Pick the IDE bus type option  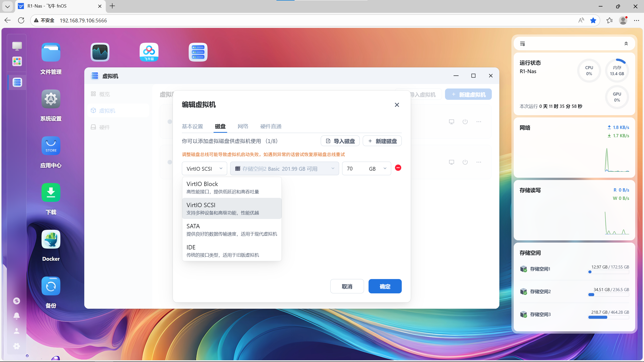tap(231, 251)
